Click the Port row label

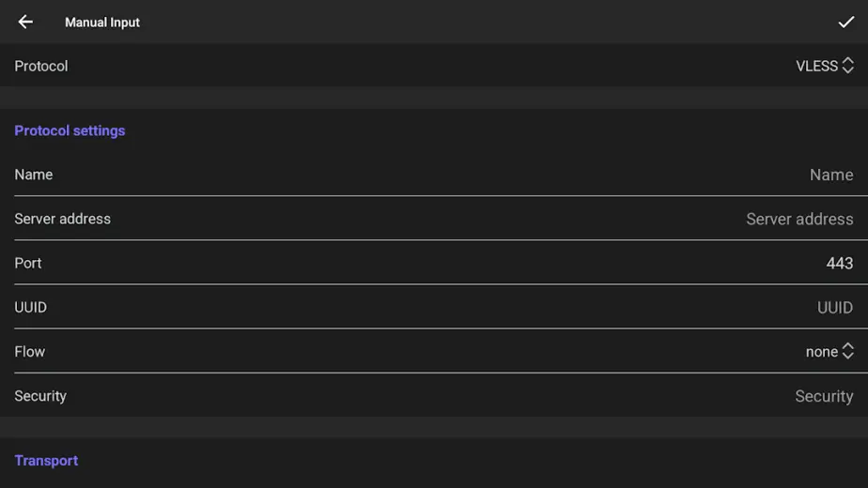(27, 264)
